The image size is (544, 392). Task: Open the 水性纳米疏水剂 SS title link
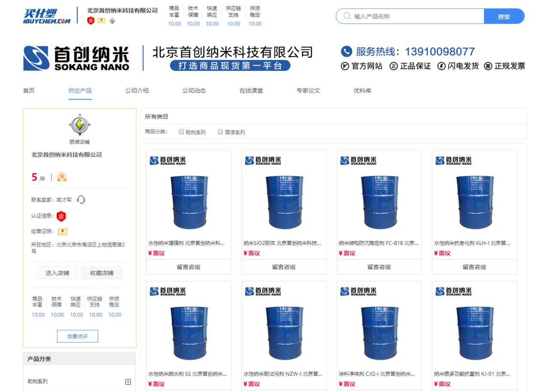[x=188, y=374]
